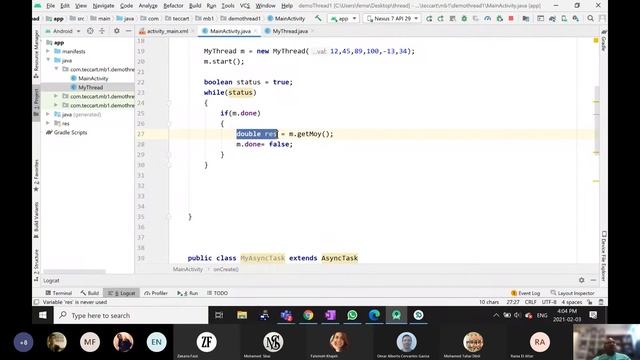Click the MainActivity breadcrumb in navigation bar
The height and width of the screenshot is (360, 640).
(x=286, y=18)
